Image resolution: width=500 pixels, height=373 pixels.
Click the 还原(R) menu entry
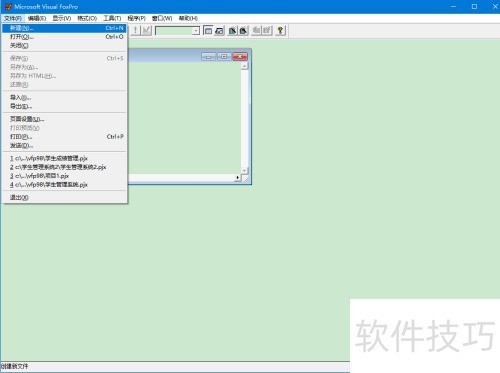(x=64, y=84)
